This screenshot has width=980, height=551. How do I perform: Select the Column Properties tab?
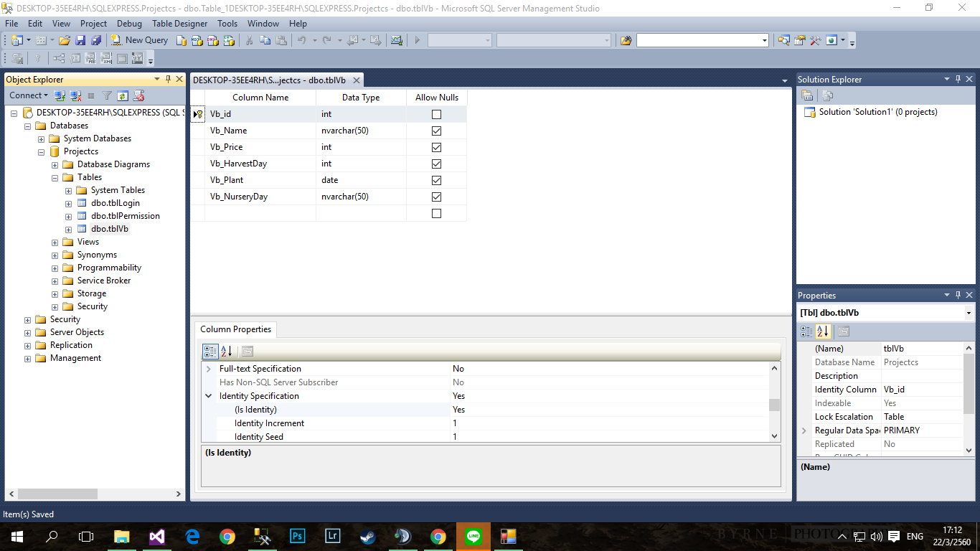[x=236, y=329]
